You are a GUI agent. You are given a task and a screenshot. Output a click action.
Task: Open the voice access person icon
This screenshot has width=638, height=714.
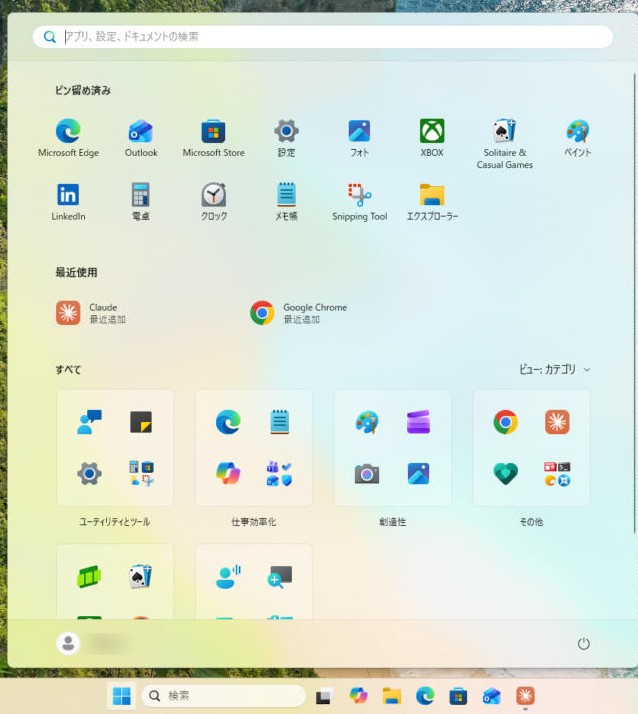click(228, 577)
